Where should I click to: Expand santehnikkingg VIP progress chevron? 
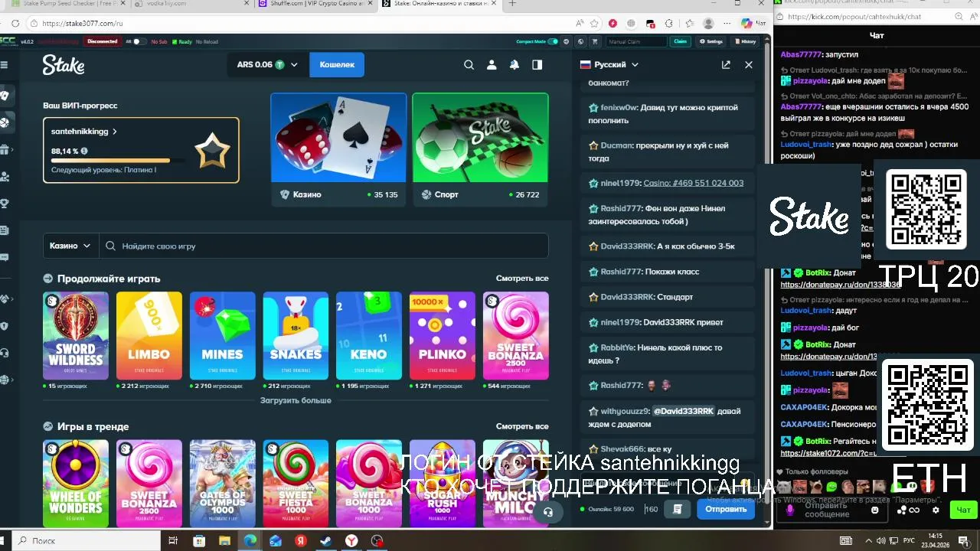click(x=115, y=132)
